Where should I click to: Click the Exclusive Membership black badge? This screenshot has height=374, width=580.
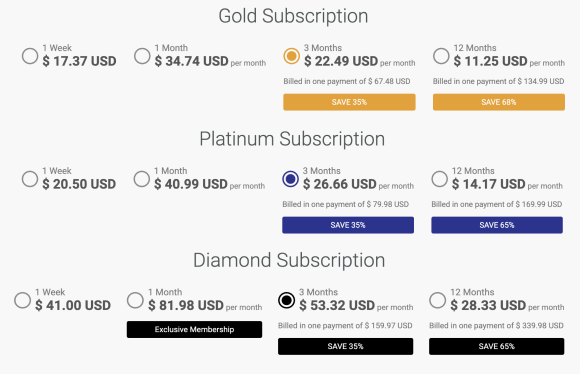(194, 329)
